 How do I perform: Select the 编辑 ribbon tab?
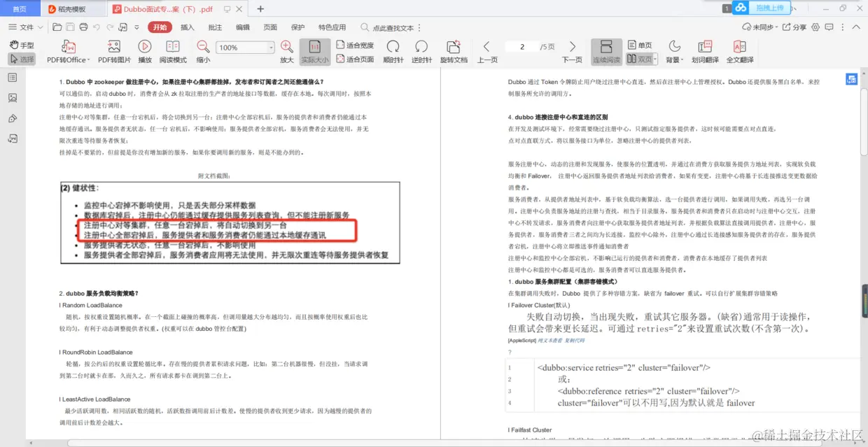(x=243, y=27)
